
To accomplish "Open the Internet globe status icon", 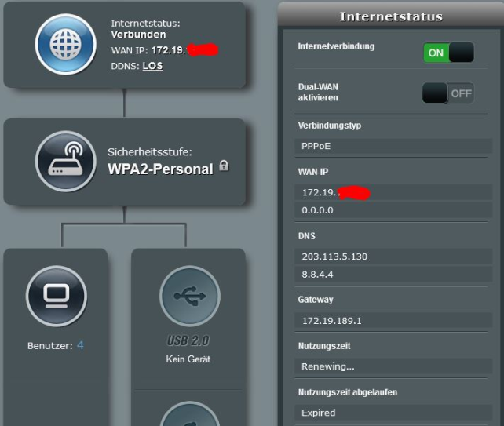I will coord(66,45).
